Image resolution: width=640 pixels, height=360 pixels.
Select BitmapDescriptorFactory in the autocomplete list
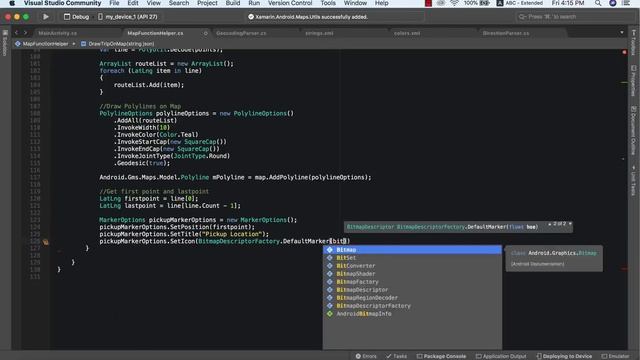click(x=412, y=306)
